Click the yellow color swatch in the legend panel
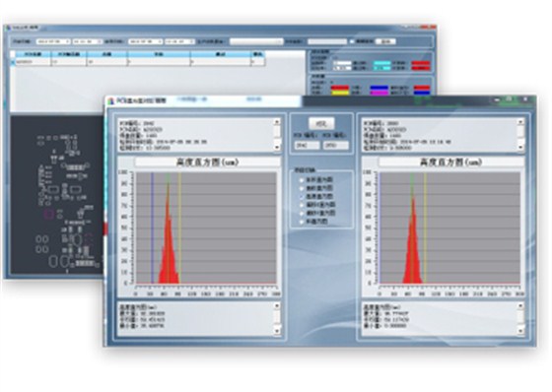Screen dimensions: 552x392 pyautogui.click(x=340, y=93)
